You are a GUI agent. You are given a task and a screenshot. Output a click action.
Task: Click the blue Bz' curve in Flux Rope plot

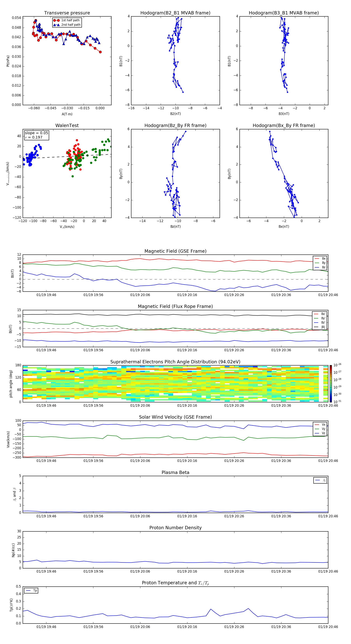tap(175, 342)
